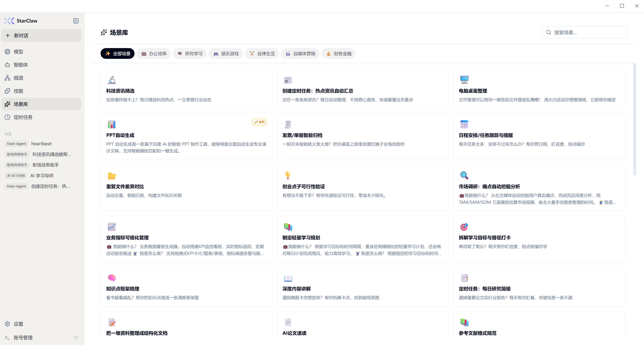This screenshot has height=345, width=644.
Task: Select the 自媒体营销 category tab
Action: click(x=300, y=53)
